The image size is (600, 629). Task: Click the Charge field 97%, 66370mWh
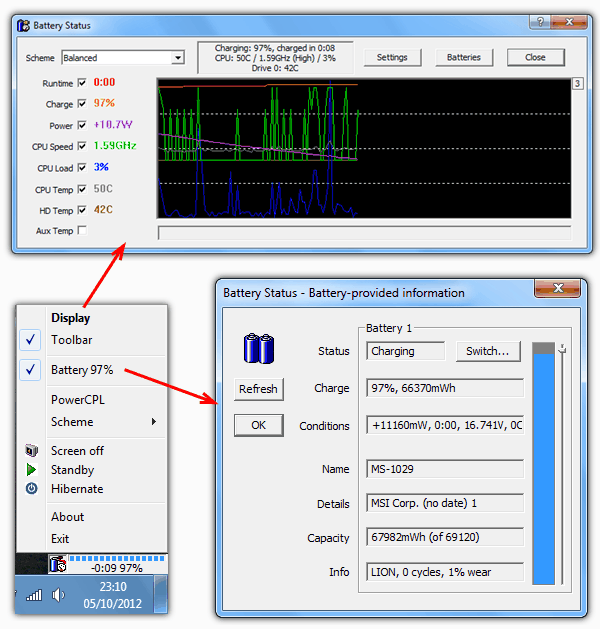(x=445, y=388)
